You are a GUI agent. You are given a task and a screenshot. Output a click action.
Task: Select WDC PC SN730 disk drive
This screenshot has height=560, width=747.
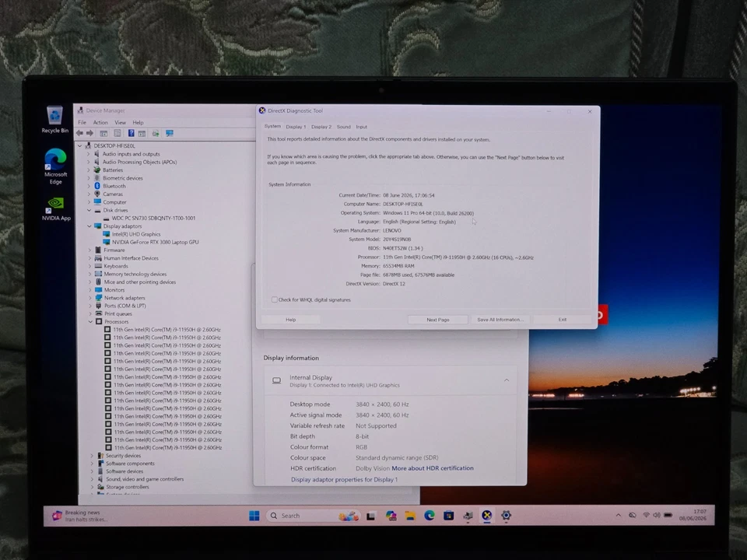pyautogui.click(x=153, y=218)
